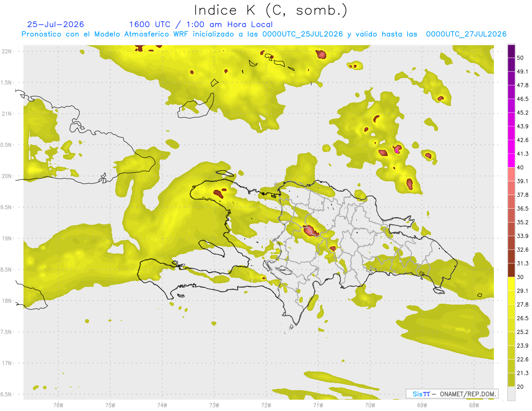Click the '31.3' color bar label

pyautogui.click(x=522, y=263)
